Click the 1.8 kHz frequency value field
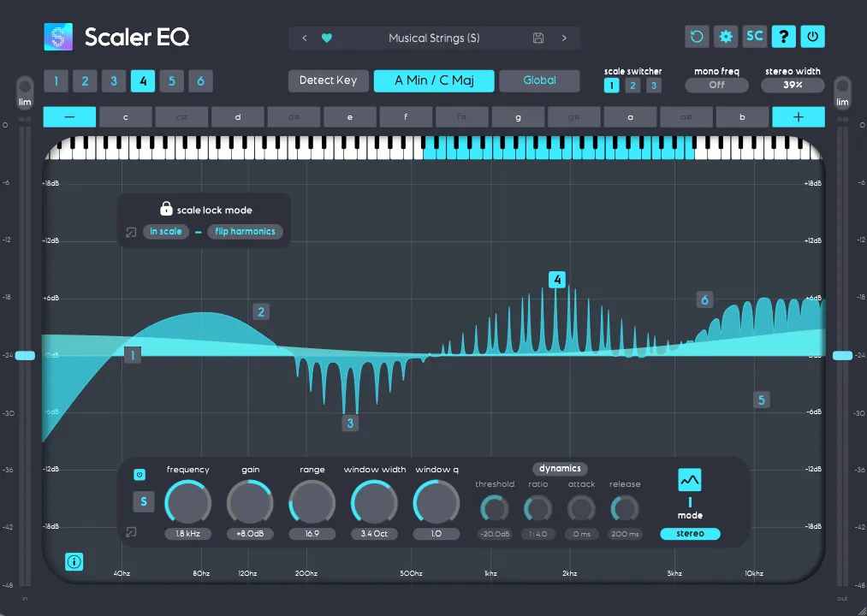This screenshot has height=616, width=867. 188,534
